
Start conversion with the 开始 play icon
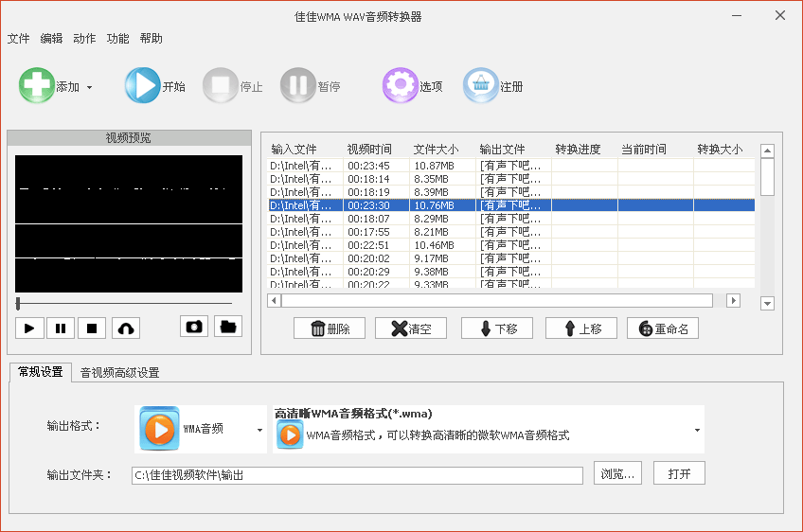pos(142,85)
